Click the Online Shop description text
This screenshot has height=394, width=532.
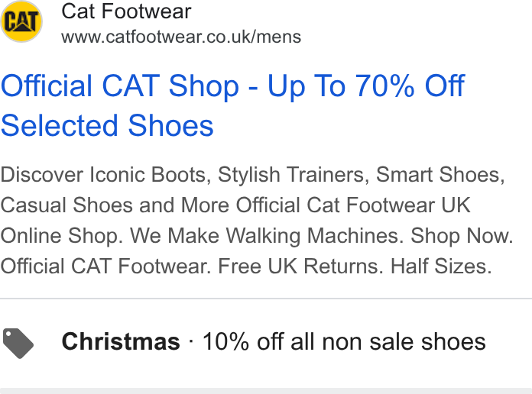point(62,236)
